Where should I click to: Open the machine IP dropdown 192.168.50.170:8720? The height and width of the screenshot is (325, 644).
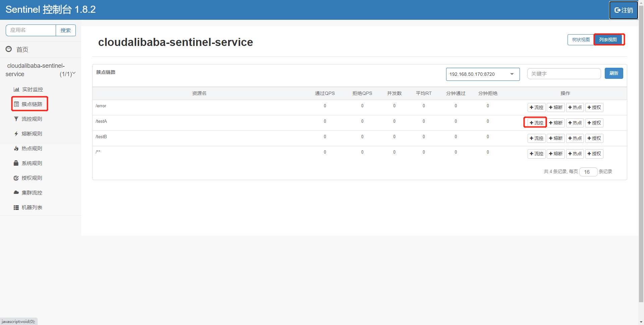point(483,74)
